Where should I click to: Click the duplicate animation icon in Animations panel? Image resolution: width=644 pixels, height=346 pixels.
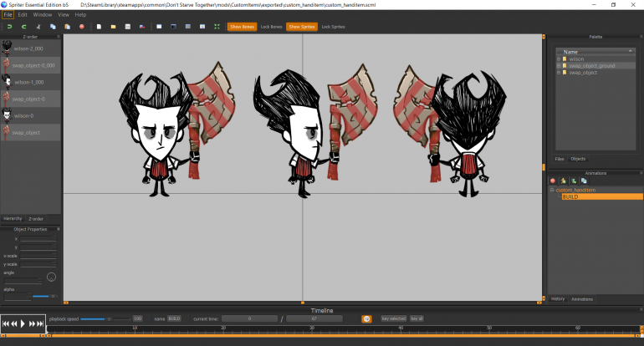[x=584, y=181]
